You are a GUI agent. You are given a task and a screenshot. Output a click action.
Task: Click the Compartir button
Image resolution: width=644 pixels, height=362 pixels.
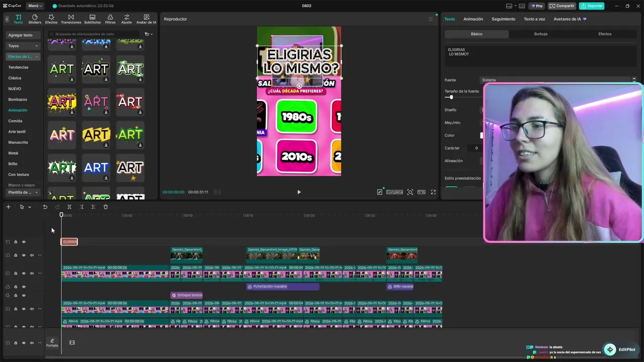click(x=561, y=6)
